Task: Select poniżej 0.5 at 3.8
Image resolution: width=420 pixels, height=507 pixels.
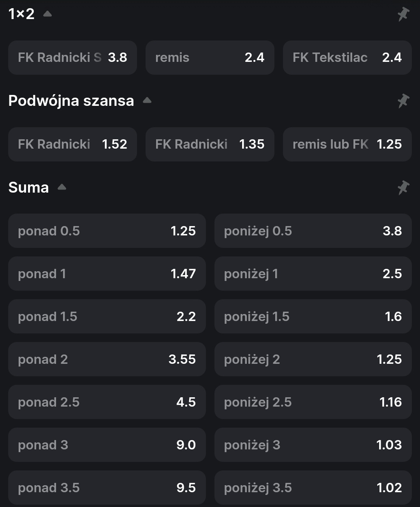Action: click(x=313, y=231)
